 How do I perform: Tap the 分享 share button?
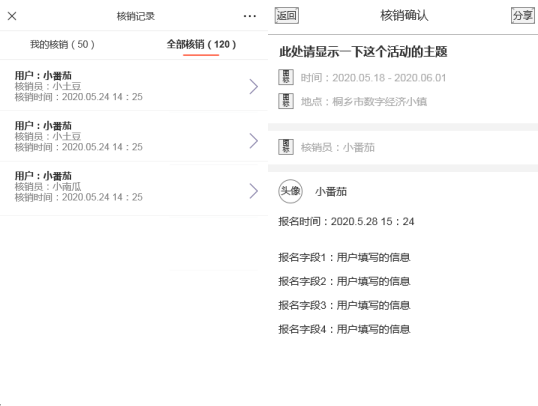coord(523,15)
